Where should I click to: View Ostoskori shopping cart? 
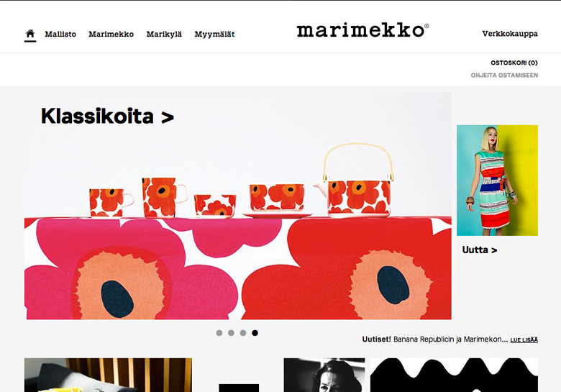[514, 63]
